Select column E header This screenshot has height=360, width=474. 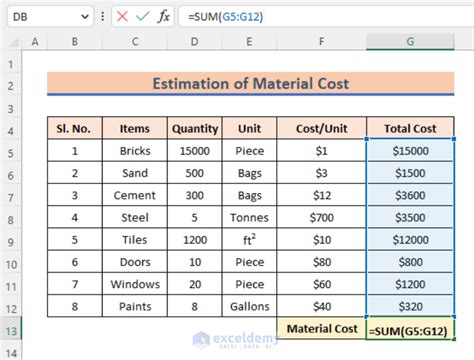tap(249, 42)
